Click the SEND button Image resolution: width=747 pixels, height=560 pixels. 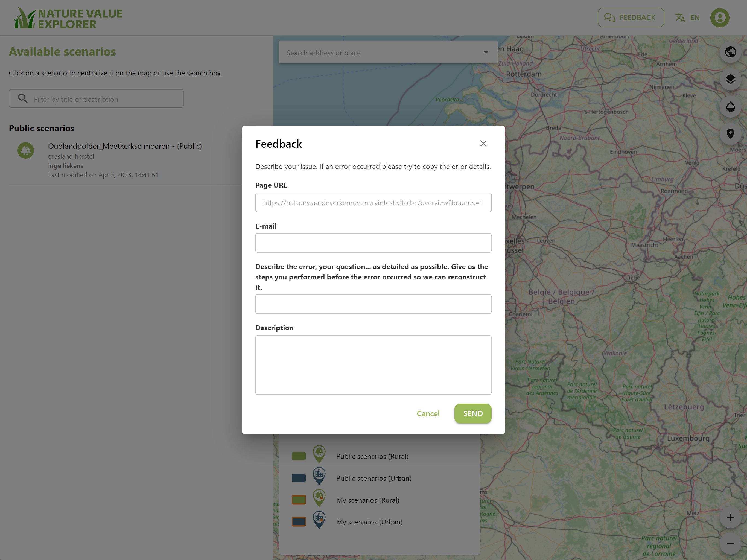pyautogui.click(x=473, y=413)
